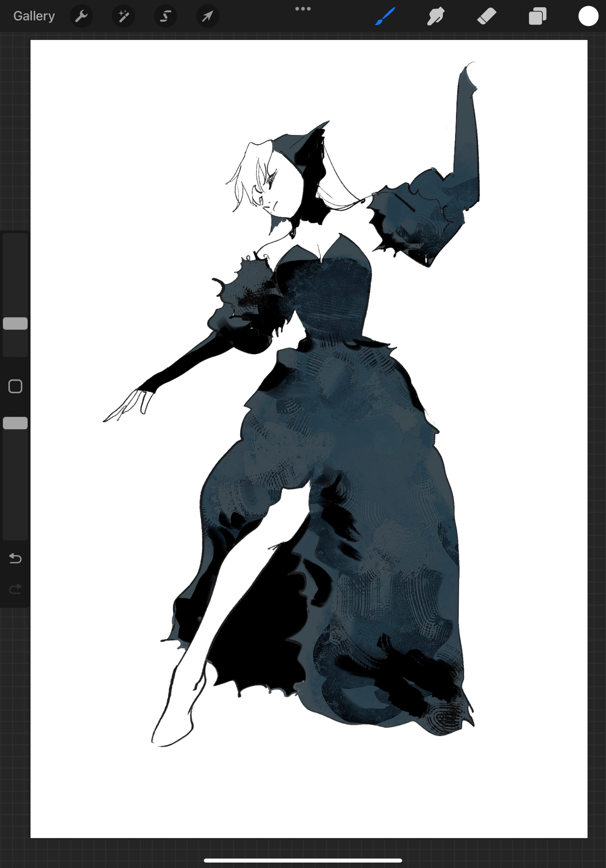Screen dimensions: 606x868
Task: Tap the three-dot options menu
Action: (303, 9)
